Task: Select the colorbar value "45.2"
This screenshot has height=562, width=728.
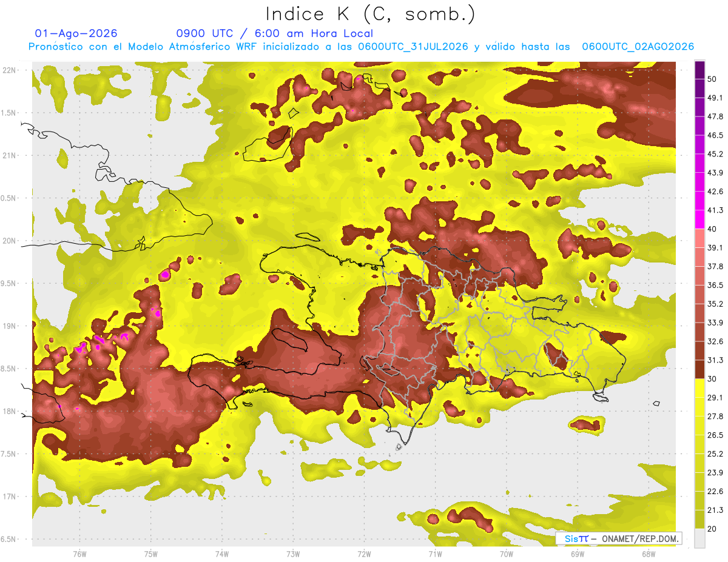Action: point(715,153)
